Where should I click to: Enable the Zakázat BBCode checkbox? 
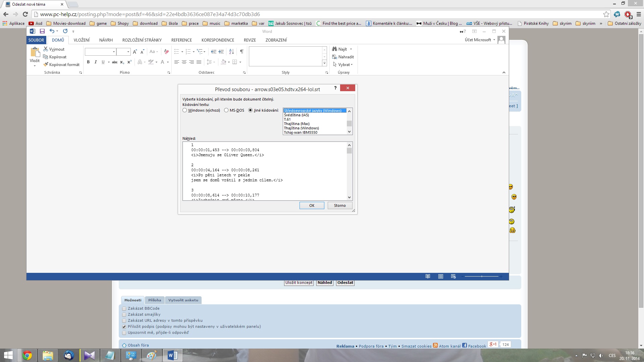124,309
